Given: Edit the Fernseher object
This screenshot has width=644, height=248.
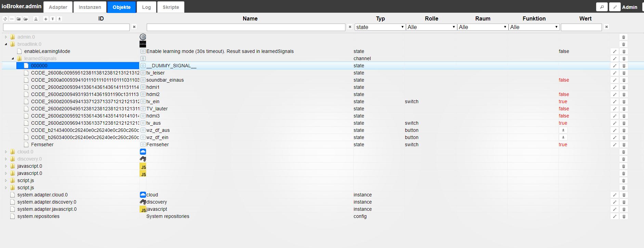Looking at the screenshot, I should coord(615,145).
